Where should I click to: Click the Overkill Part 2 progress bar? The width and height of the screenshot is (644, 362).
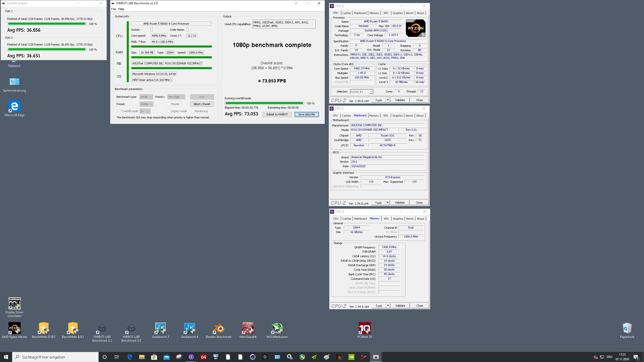point(47,50)
